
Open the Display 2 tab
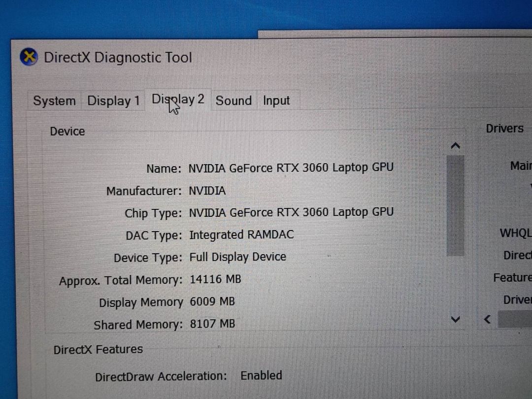[x=178, y=99]
